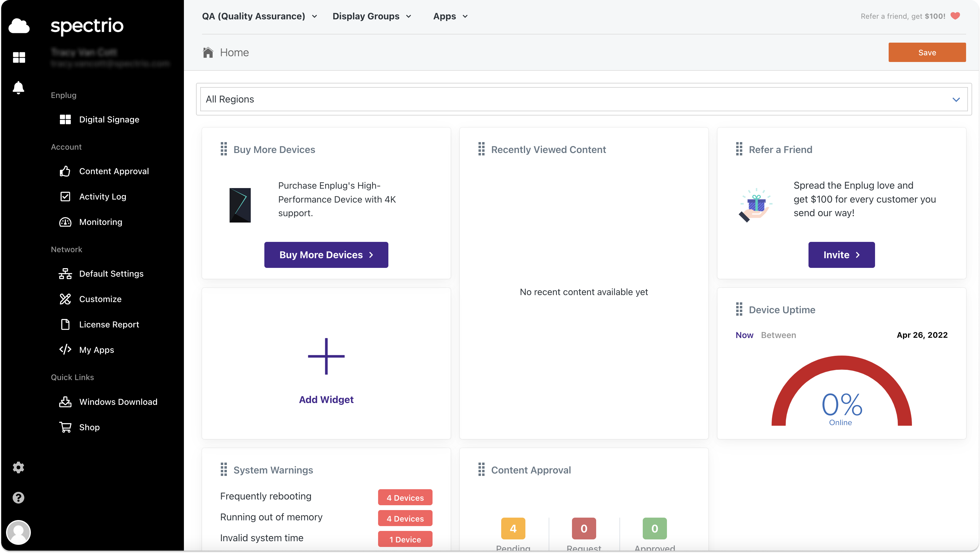Expand the QA (Quality Assurance) account dropdown

click(260, 16)
